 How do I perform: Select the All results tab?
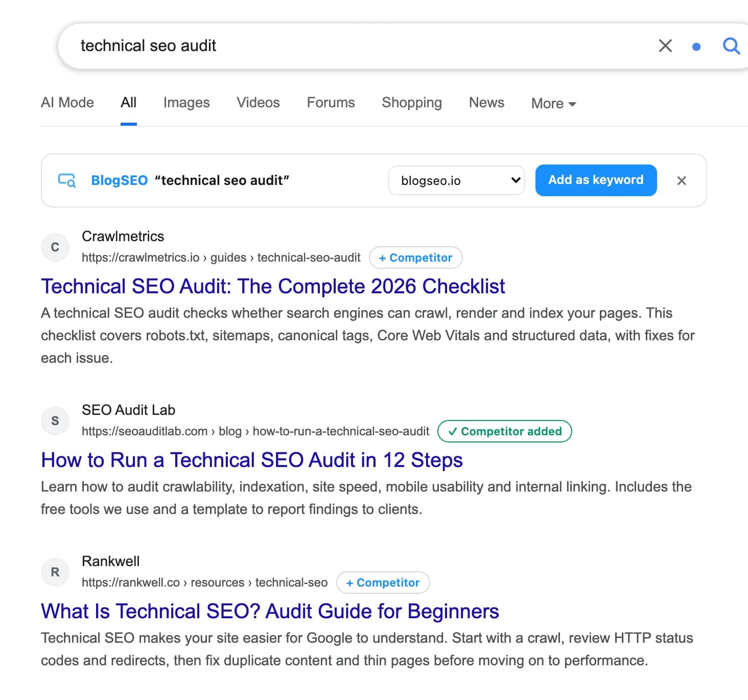(x=128, y=103)
